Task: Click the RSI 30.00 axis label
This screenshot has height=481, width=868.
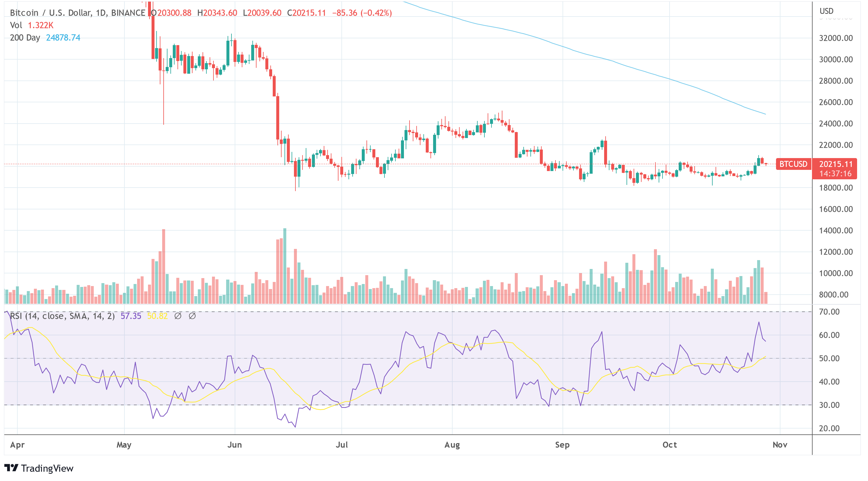Action: tap(829, 405)
